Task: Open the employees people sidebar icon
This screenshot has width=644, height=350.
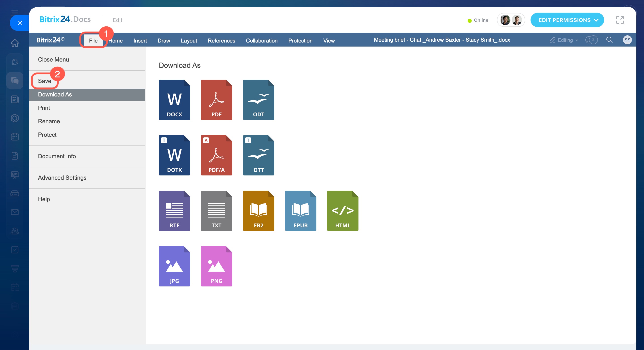Action: click(x=15, y=231)
